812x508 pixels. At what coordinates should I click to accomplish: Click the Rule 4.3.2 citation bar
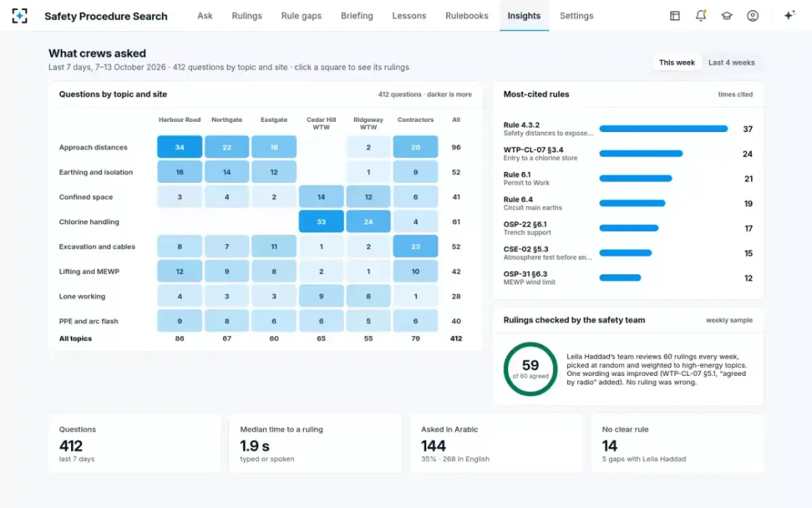pos(663,129)
